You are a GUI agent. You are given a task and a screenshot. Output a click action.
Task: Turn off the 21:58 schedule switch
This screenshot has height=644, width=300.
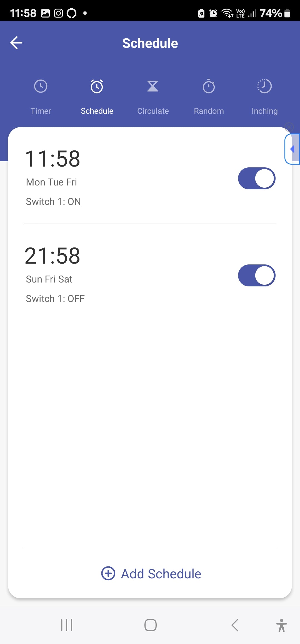pyautogui.click(x=257, y=275)
